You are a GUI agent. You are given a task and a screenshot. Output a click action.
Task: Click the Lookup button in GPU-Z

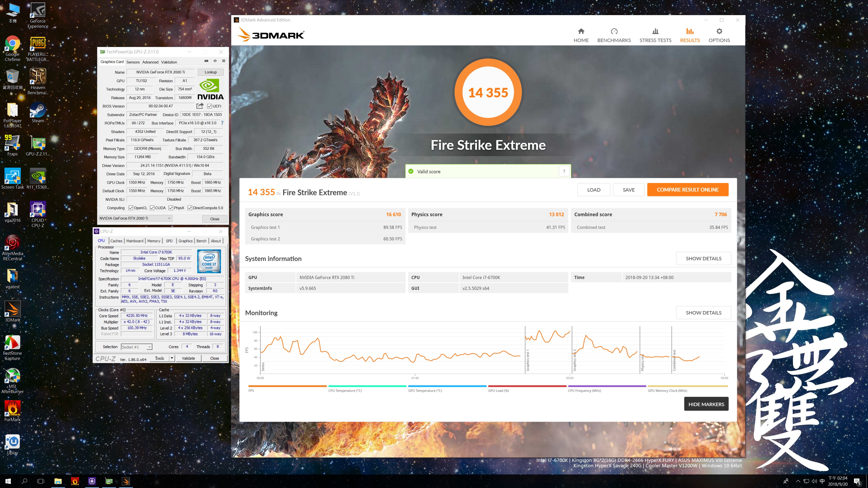pos(211,72)
